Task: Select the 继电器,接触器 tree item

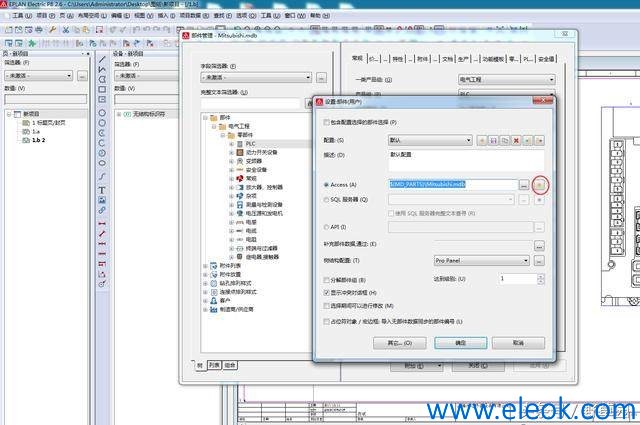Action: point(262,257)
